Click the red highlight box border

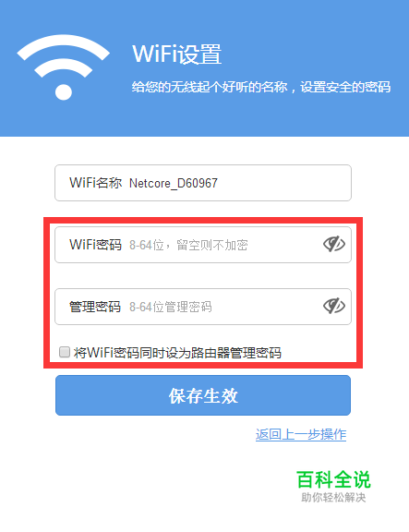[203, 220]
